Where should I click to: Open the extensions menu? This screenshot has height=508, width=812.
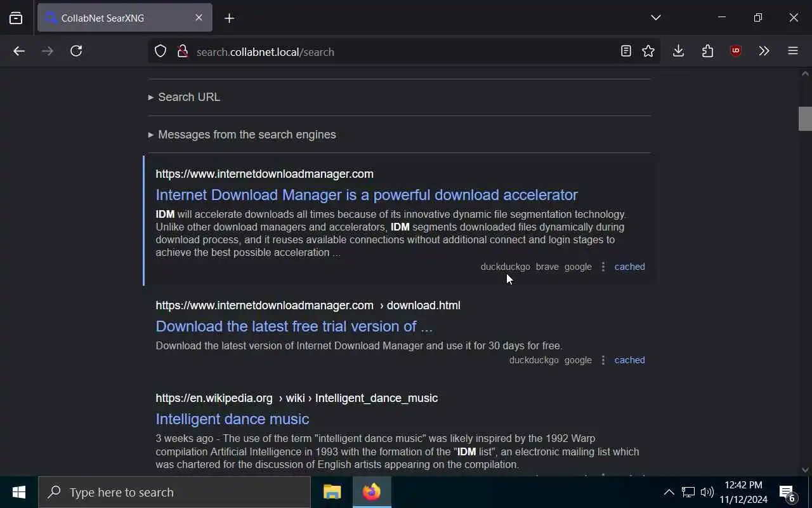[x=707, y=51]
